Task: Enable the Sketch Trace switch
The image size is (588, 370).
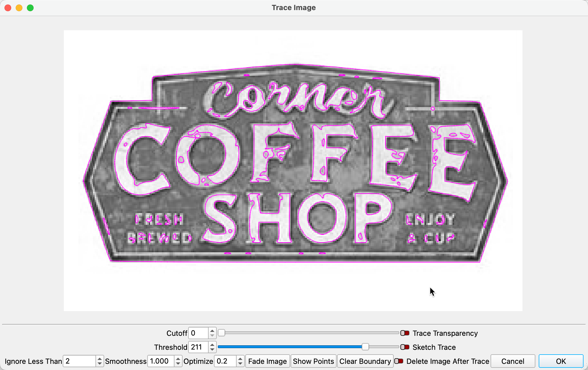Action: coord(405,347)
